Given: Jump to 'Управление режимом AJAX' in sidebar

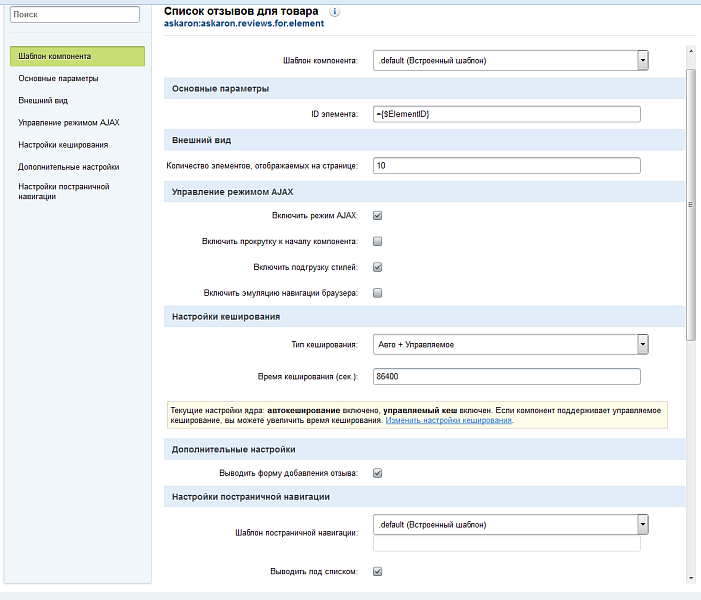Looking at the screenshot, I should coord(69,122).
